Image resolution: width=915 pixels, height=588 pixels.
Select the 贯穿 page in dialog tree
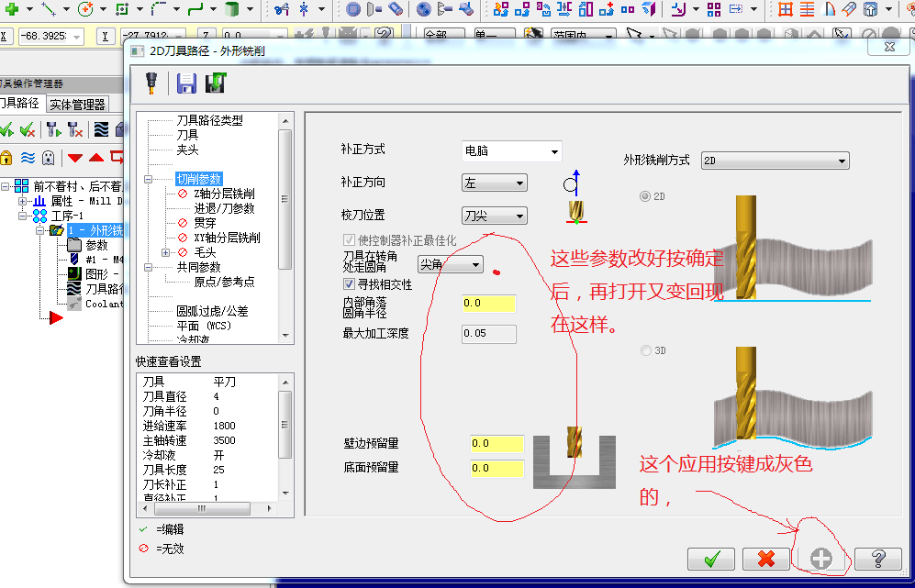point(205,223)
